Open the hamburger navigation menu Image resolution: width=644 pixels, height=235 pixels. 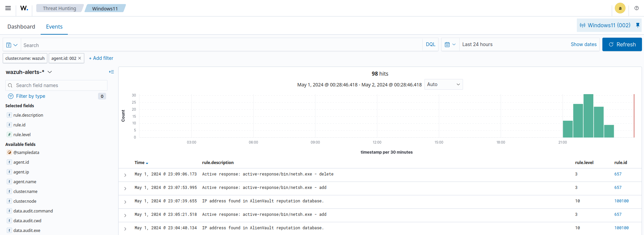tap(8, 8)
